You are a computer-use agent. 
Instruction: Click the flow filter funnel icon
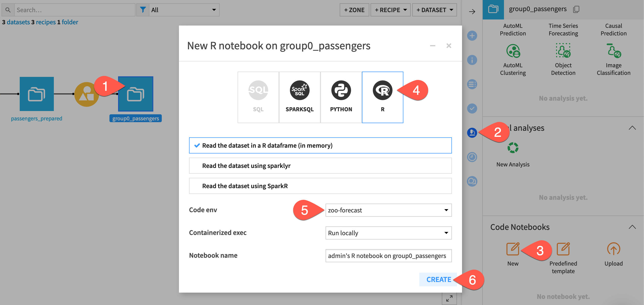click(x=143, y=10)
